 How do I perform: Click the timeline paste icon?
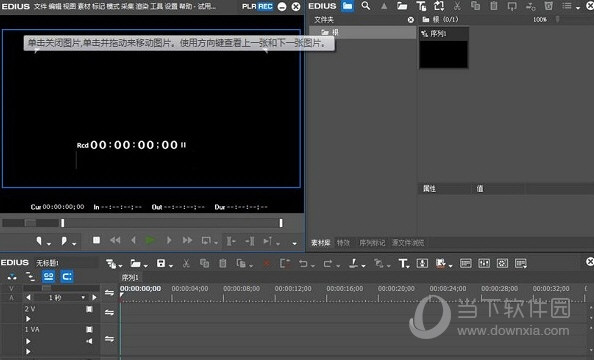223,263
